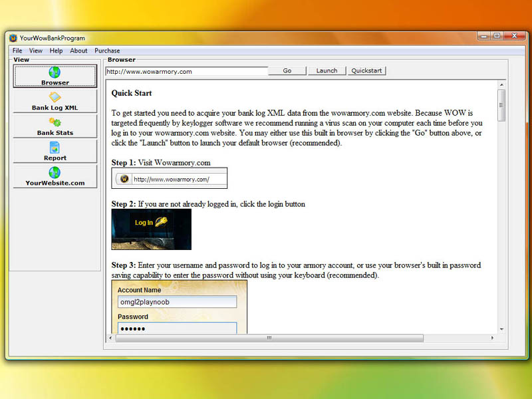The image size is (532, 399).
Task: Open the File menu
Action: 17,51
